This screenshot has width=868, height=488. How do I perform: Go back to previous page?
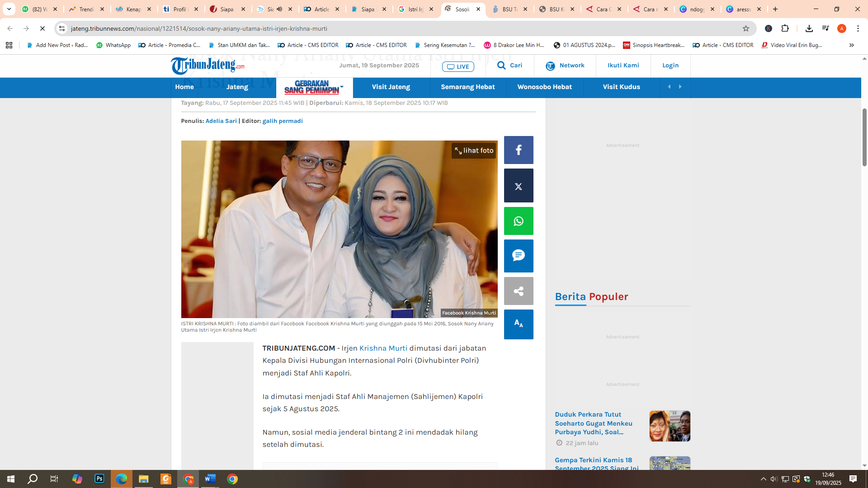coord(10,28)
